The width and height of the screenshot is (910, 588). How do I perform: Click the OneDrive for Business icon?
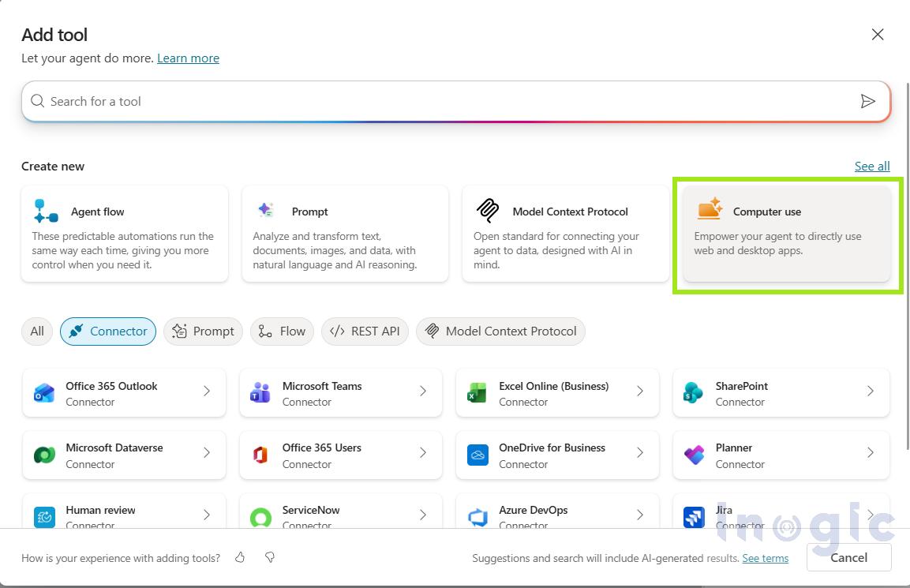(477, 455)
